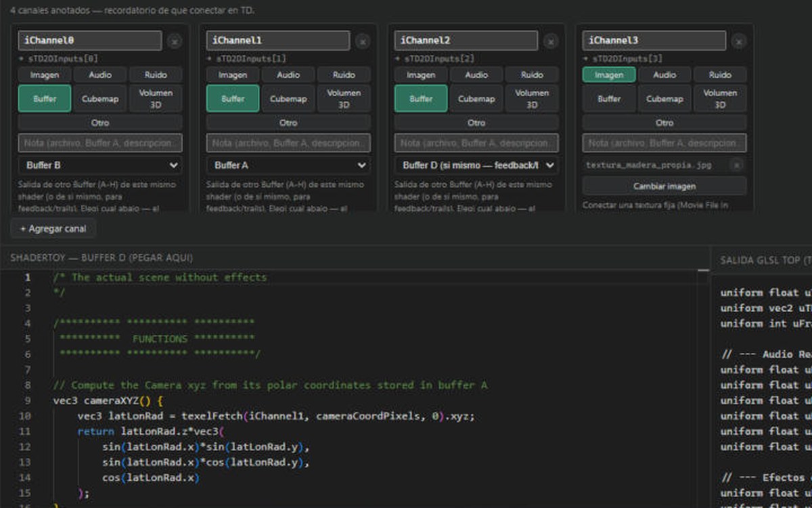The height and width of the screenshot is (508, 812).
Task: Focus the Nota field in iChannel1
Action: click(x=288, y=143)
